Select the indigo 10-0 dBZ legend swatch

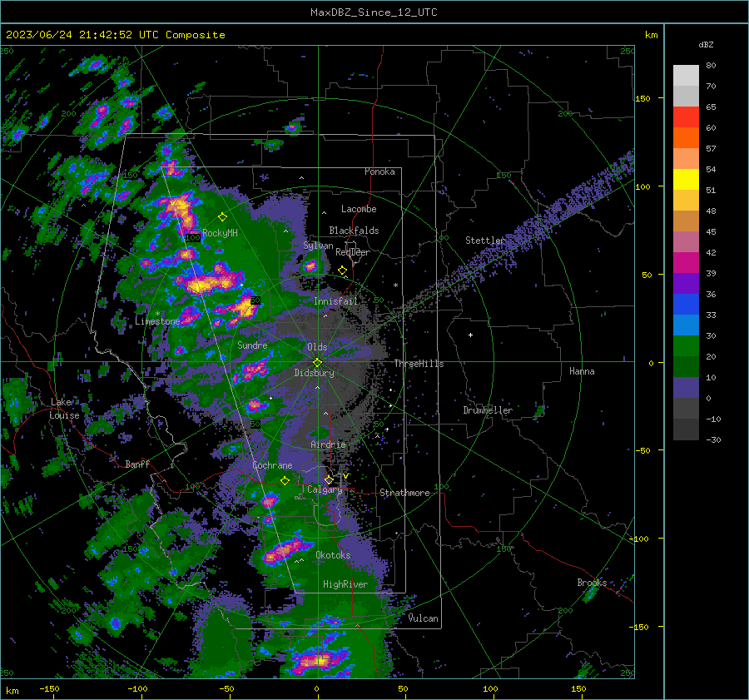point(686,387)
